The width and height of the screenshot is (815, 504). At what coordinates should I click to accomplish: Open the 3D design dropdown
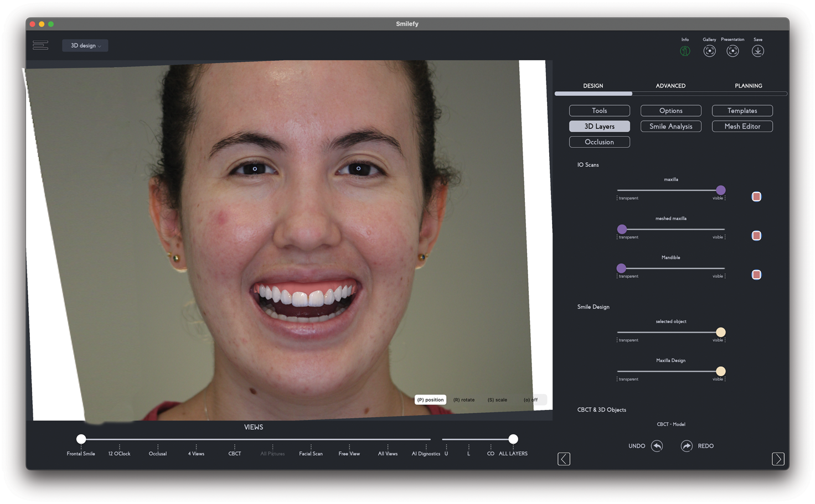coord(85,45)
